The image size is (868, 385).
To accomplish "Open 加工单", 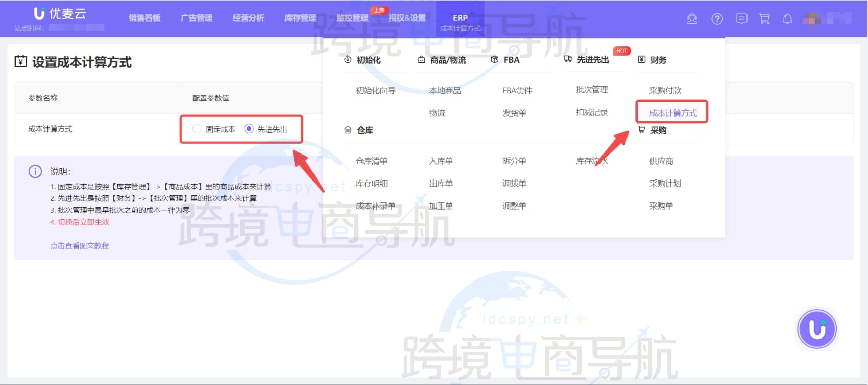I will (x=441, y=206).
